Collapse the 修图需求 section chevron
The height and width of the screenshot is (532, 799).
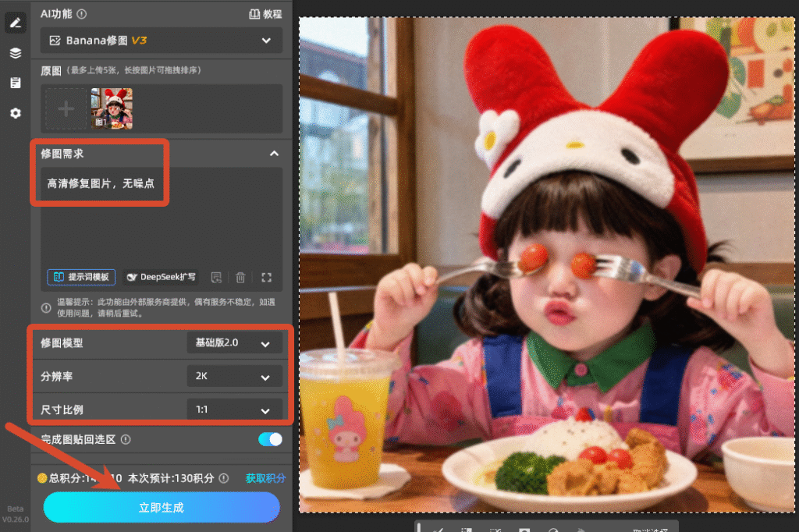274,154
